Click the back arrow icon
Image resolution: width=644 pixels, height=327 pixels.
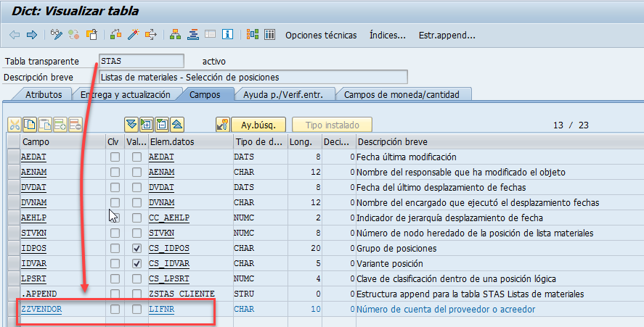[15, 35]
